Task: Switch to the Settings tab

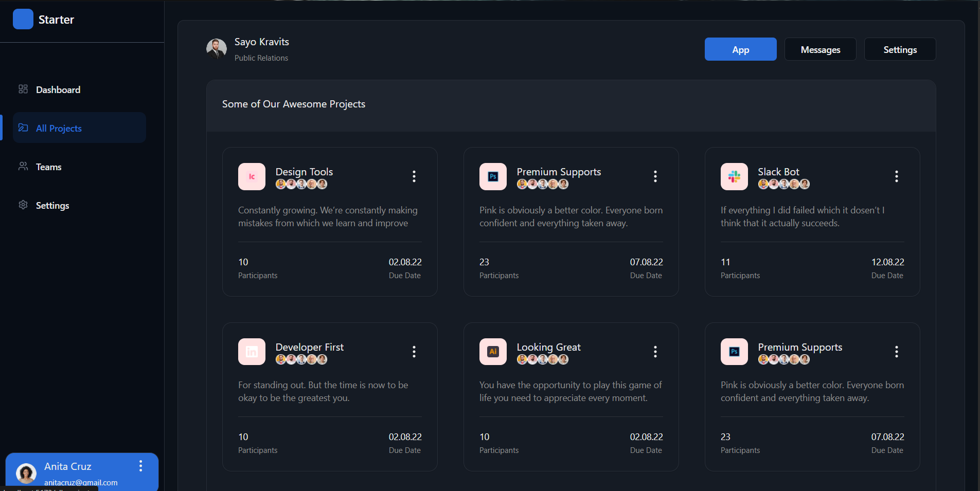Action: tap(900, 49)
